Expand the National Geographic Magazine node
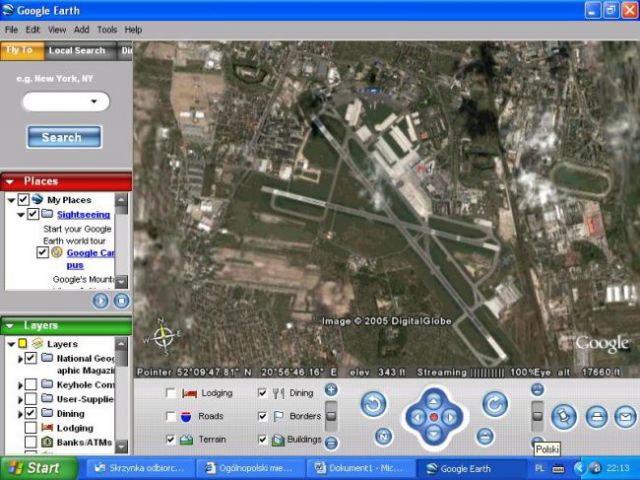Viewport: 640px width, 480px height. 20,359
